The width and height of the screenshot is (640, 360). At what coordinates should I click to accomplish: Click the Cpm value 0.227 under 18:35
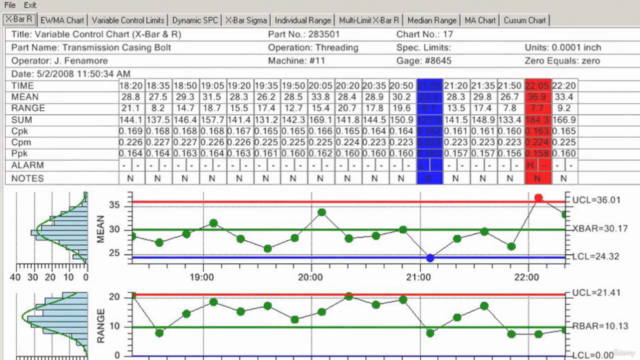point(158,142)
